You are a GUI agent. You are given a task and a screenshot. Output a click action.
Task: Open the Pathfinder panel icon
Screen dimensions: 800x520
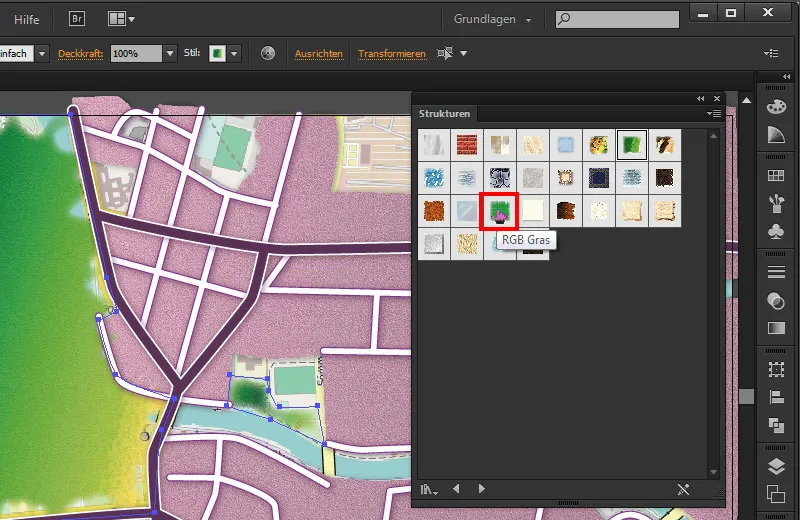point(776,425)
